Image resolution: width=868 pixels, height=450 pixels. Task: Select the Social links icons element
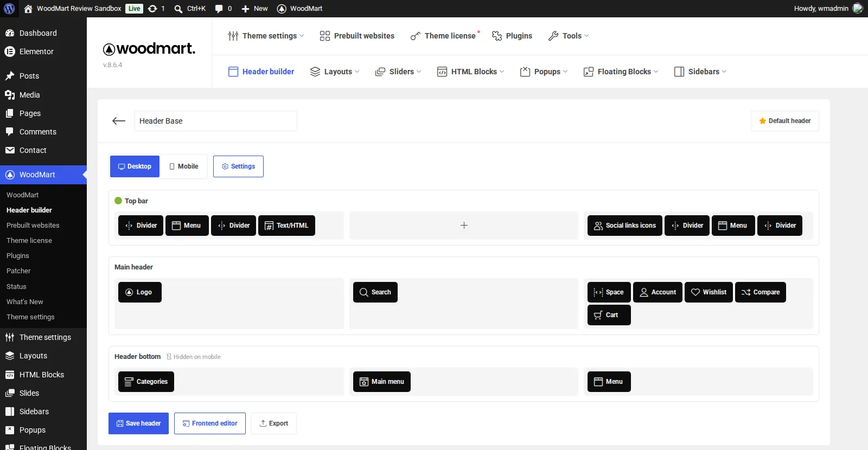[625, 226]
